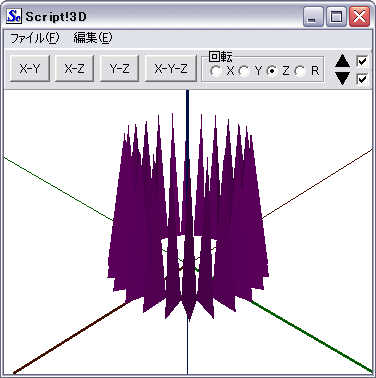Open the 編集(E) menu

[x=93, y=38]
